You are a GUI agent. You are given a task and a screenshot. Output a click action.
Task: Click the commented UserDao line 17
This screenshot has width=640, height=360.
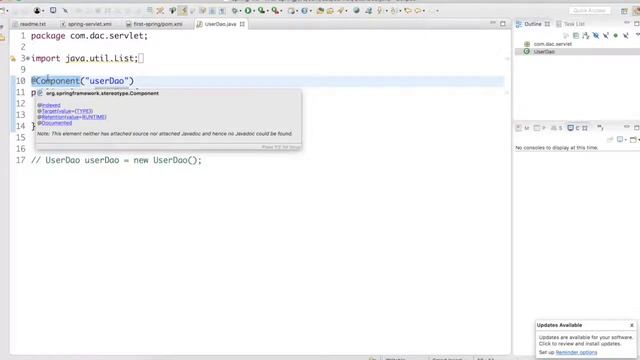click(x=116, y=160)
